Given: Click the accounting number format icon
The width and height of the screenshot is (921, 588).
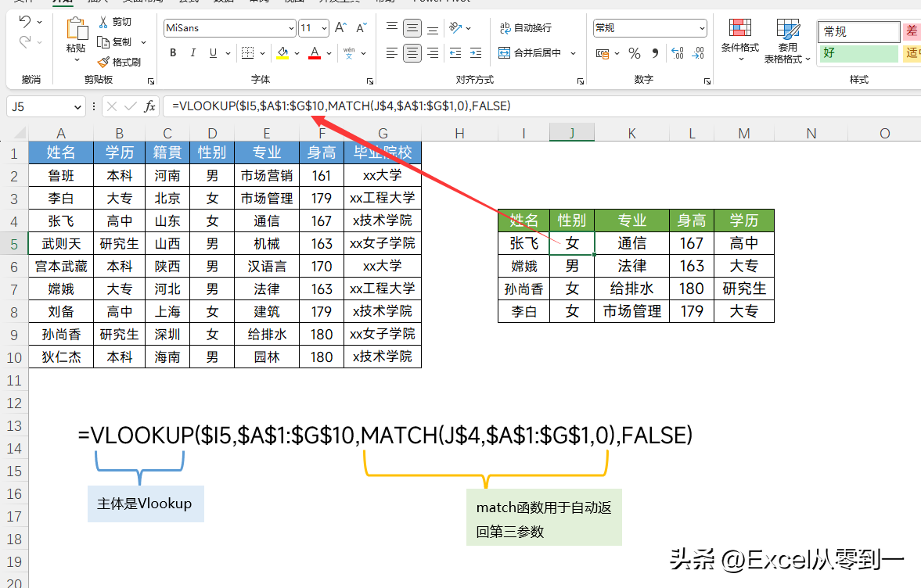Looking at the screenshot, I should pos(603,53).
